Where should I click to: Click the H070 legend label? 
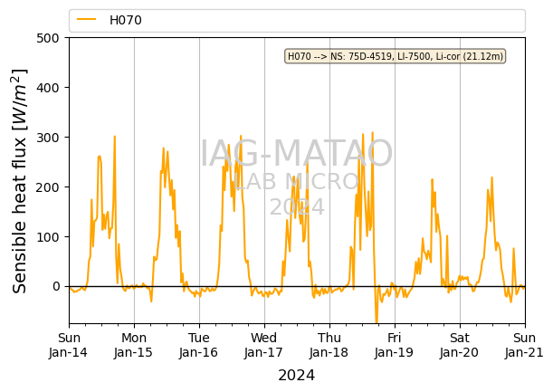(126, 20)
